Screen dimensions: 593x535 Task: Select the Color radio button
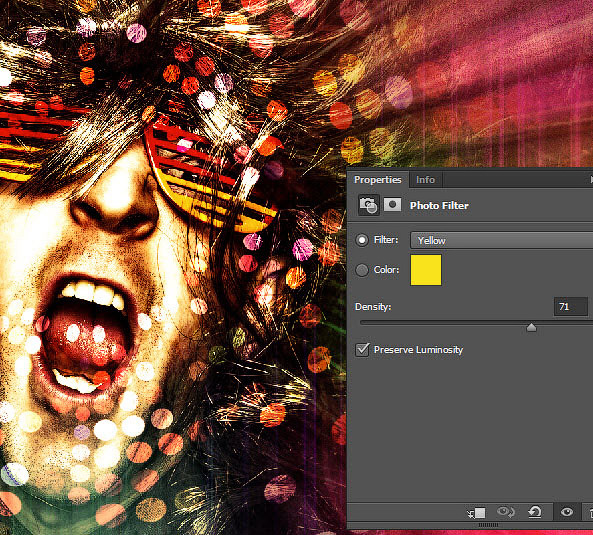click(x=362, y=270)
